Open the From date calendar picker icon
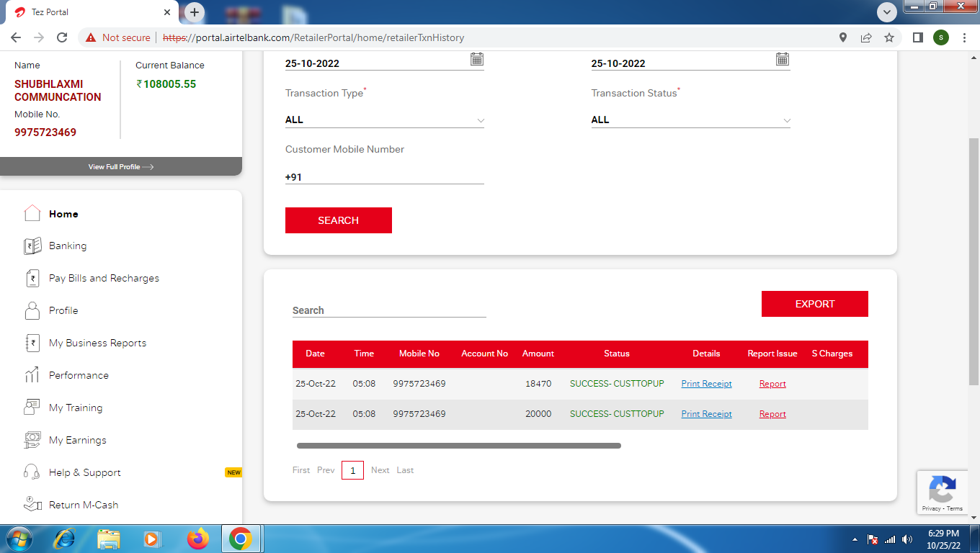This screenshot has width=980, height=553. pyautogui.click(x=476, y=59)
